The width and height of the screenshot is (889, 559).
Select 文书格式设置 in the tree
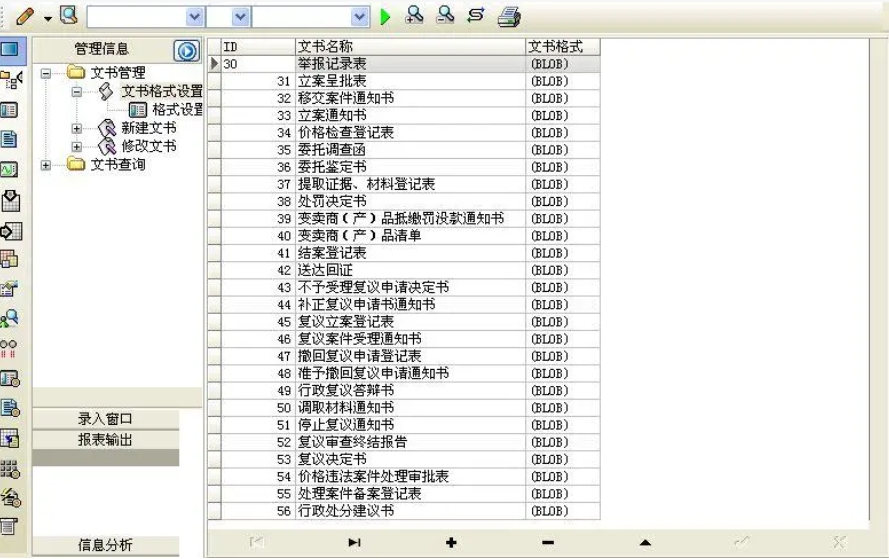click(162, 91)
